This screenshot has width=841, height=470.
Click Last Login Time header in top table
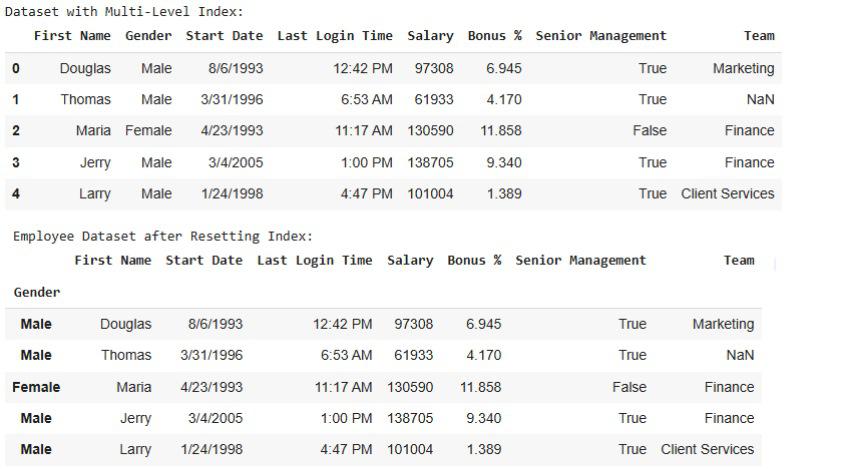(335, 36)
